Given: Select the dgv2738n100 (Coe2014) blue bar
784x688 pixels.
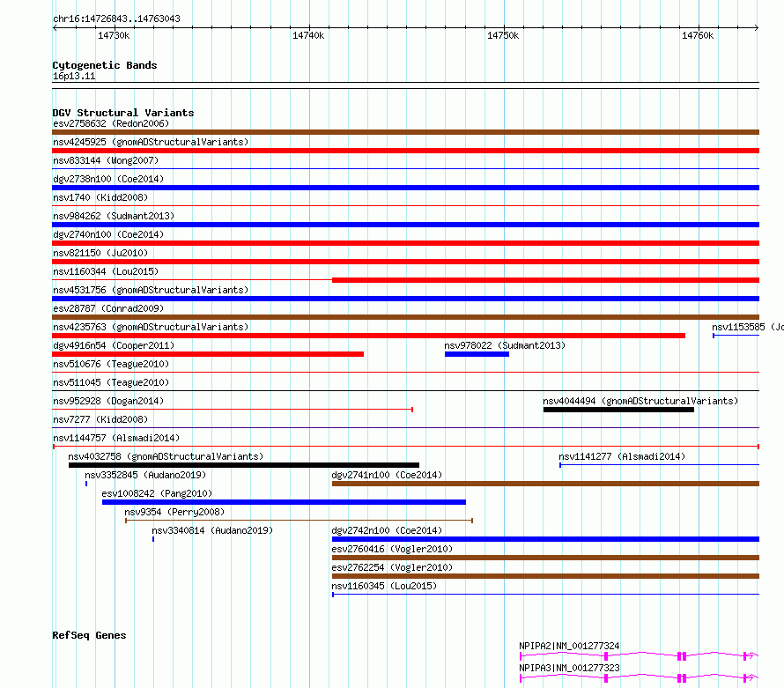Looking at the screenshot, I should pyautogui.click(x=405, y=188).
